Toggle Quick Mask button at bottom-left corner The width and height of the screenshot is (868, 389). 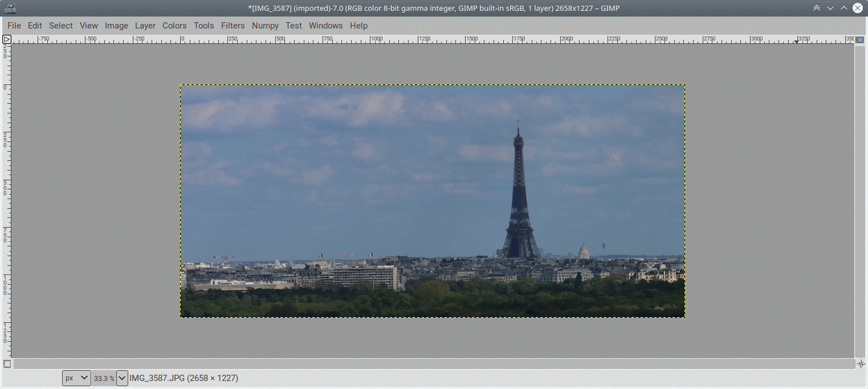7,363
